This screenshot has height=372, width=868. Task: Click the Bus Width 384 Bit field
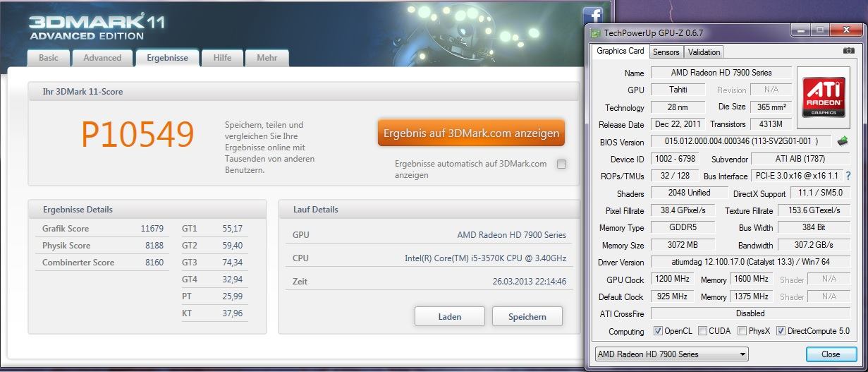pos(814,227)
